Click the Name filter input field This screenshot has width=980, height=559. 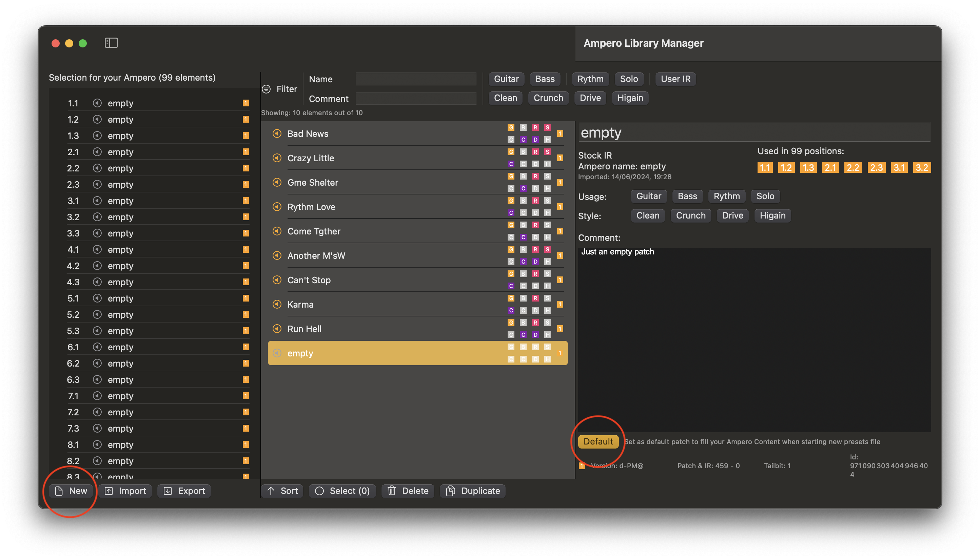pos(416,79)
